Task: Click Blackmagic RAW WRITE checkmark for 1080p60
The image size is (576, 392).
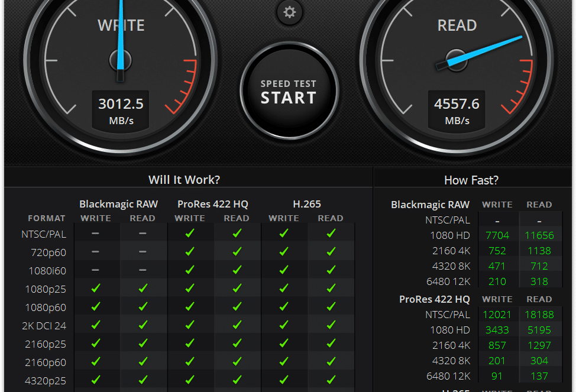Action: [96, 306]
